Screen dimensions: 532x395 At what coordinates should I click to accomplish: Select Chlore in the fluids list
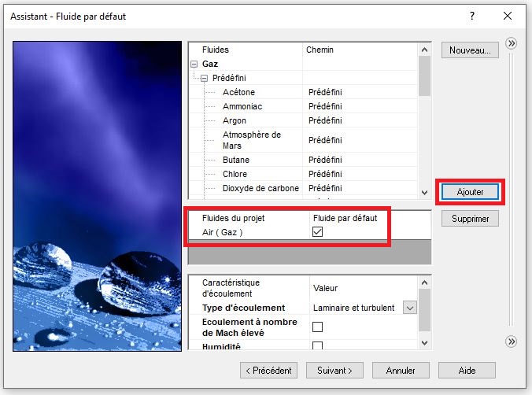(x=235, y=174)
